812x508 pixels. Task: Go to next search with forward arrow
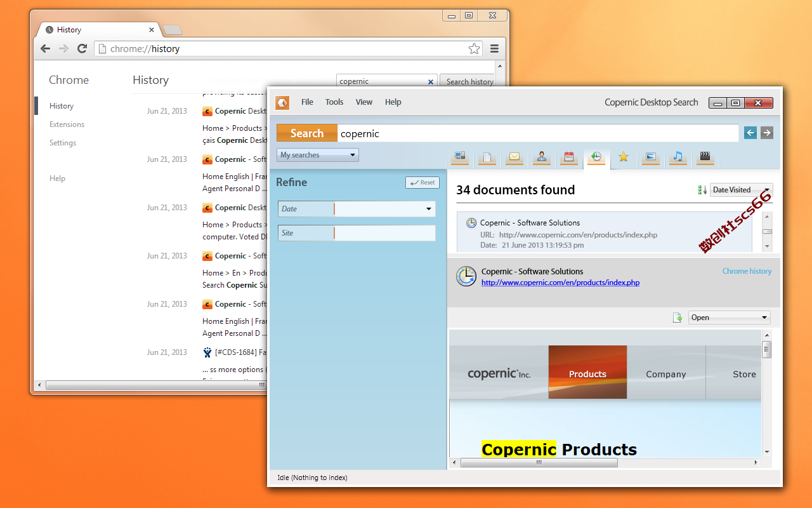767,133
